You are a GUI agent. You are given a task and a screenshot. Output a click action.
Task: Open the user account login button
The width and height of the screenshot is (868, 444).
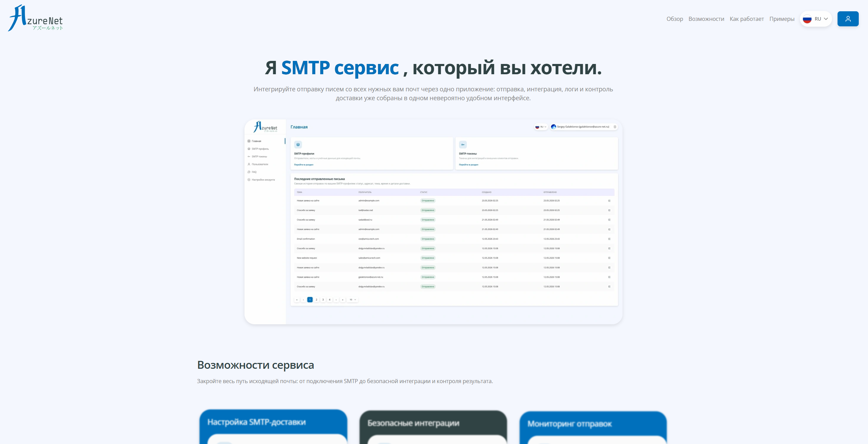tap(848, 19)
